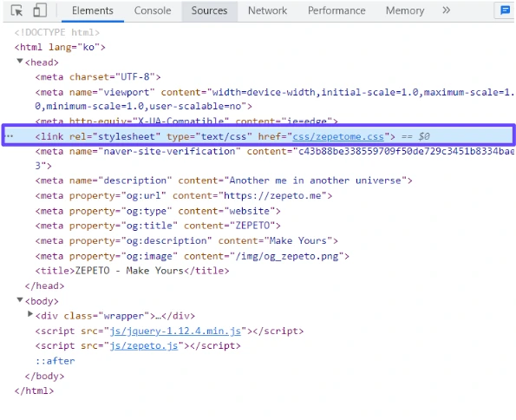Select the ::after pseudo-element
The width and height of the screenshot is (516, 420).
pyautogui.click(x=56, y=361)
